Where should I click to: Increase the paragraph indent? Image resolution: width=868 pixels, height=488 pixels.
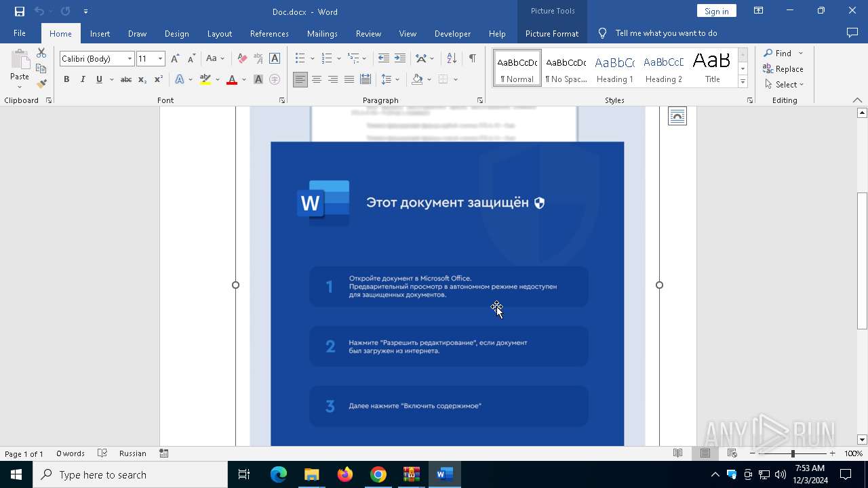click(400, 59)
